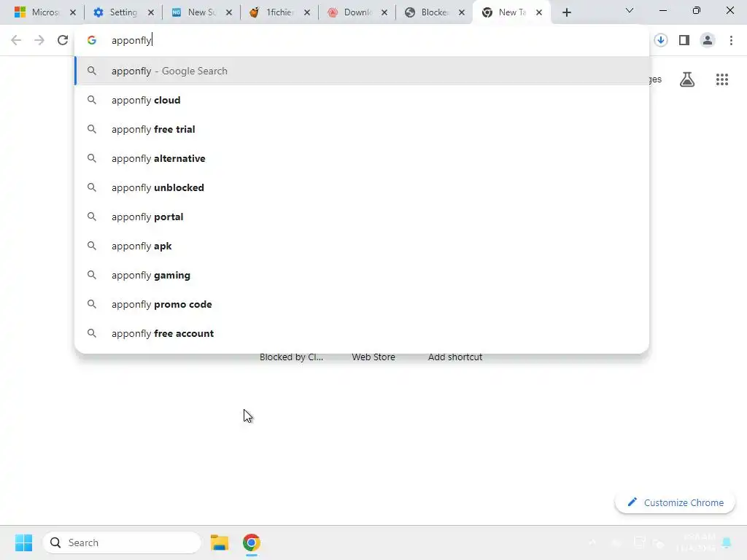Click the Customize Chrome button
Screen dimensions: 747x560
click(x=675, y=502)
